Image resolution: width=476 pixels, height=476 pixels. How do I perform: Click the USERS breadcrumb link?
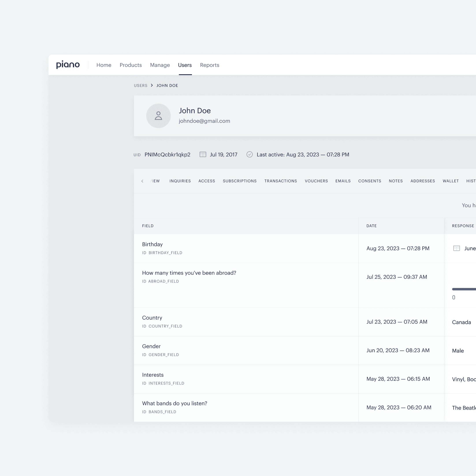(x=141, y=86)
